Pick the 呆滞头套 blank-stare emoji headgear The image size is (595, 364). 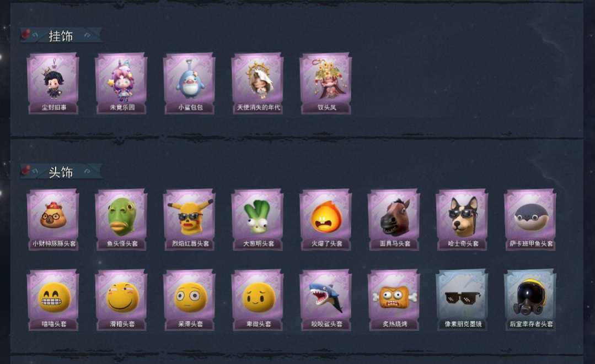(x=190, y=300)
